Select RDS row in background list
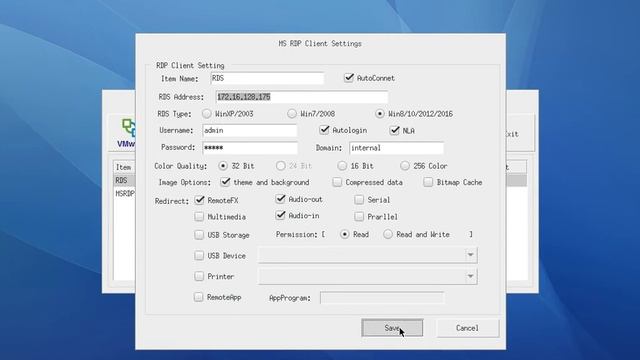Viewport: 640px width, 360px height. [124, 180]
